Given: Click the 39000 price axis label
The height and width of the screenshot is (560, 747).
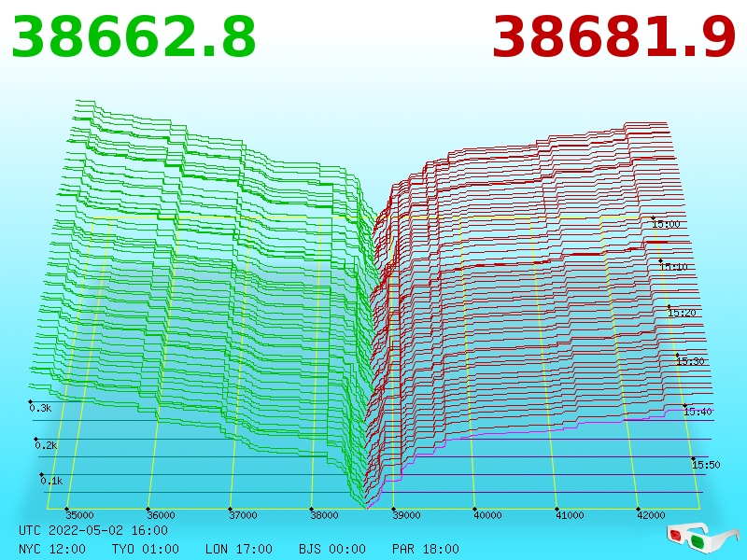Looking at the screenshot, I should 406,515.
